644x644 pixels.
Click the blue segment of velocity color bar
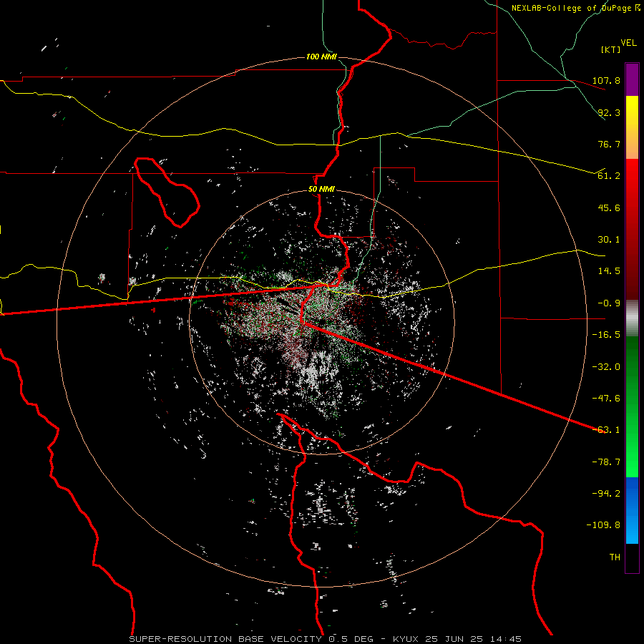[x=632, y=510]
